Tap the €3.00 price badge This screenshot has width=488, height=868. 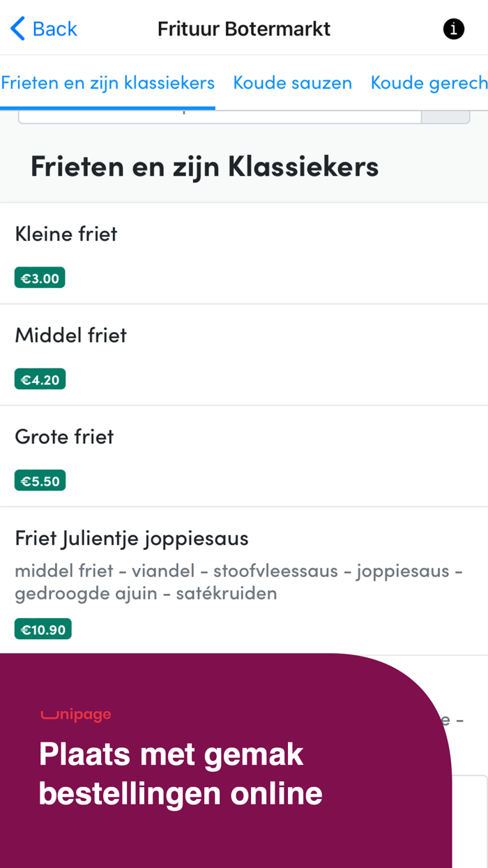tap(40, 277)
